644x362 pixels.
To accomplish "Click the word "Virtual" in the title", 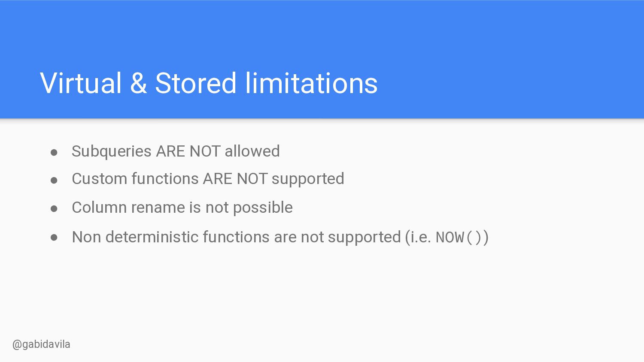I will pyautogui.click(x=81, y=83).
